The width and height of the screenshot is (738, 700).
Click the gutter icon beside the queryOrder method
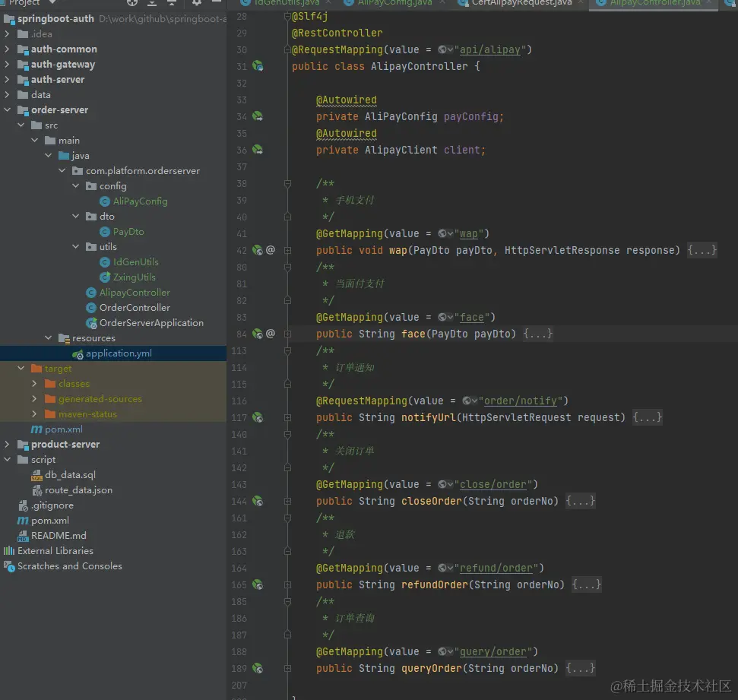pyautogui.click(x=258, y=668)
